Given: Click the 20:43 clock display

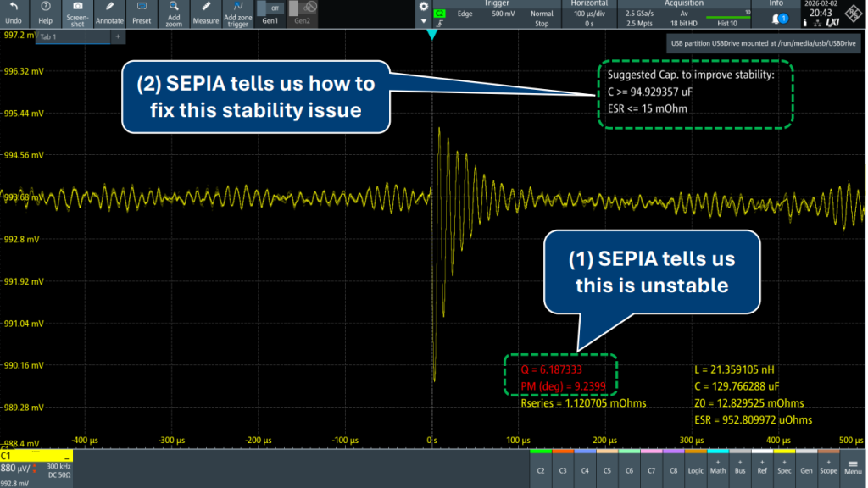Looking at the screenshot, I should point(821,13).
